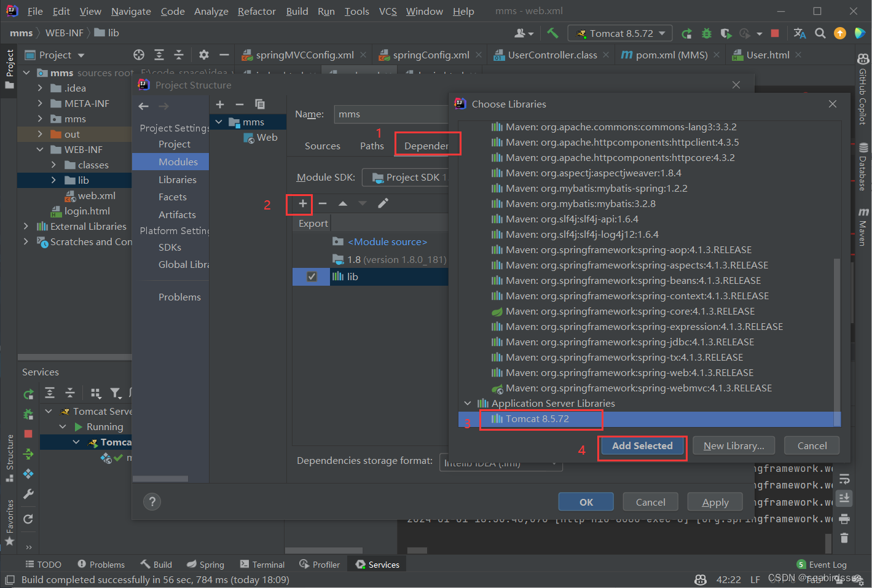The image size is (872, 588).
Task: Click the Services rerun icon
Action: coord(28,394)
